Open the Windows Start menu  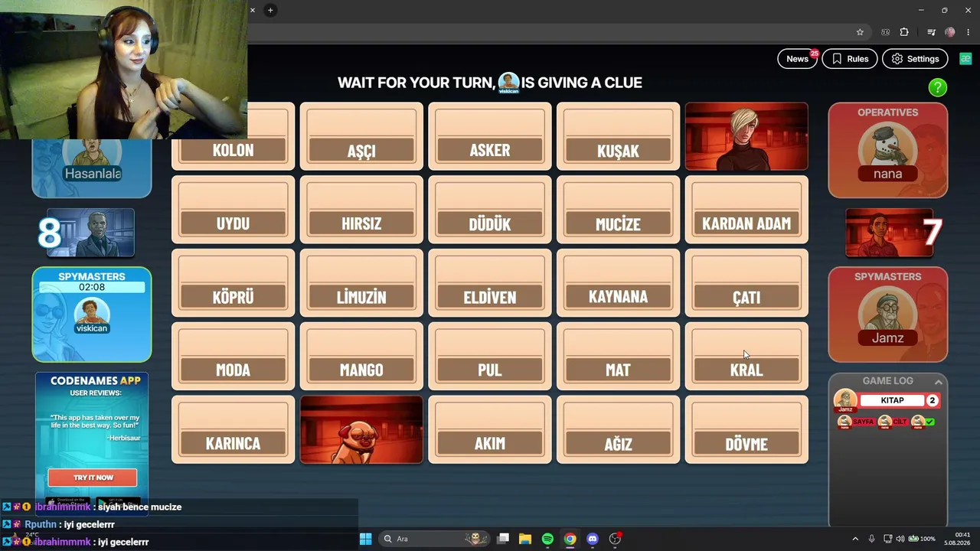pyautogui.click(x=366, y=539)
